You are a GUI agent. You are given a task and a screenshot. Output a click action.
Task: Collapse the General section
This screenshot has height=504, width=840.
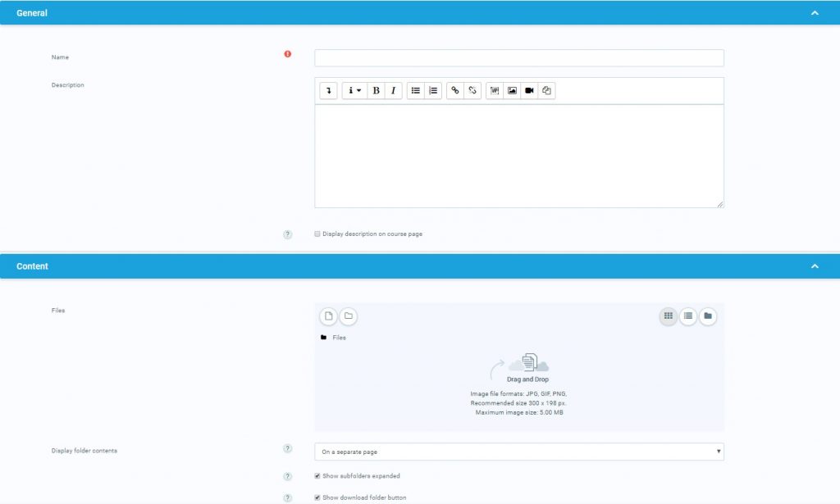(x=814, y=13)
